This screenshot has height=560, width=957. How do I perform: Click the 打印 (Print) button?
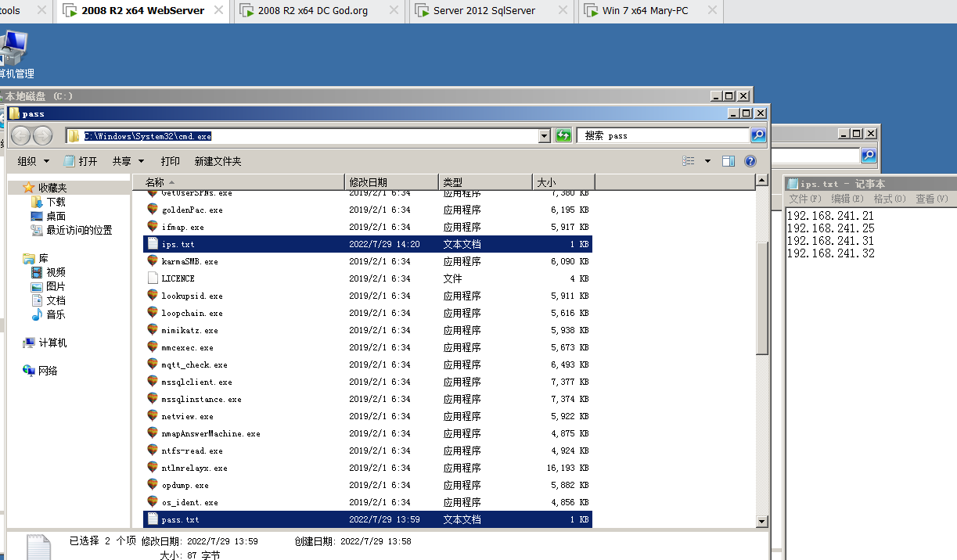(x=170, y=161)
